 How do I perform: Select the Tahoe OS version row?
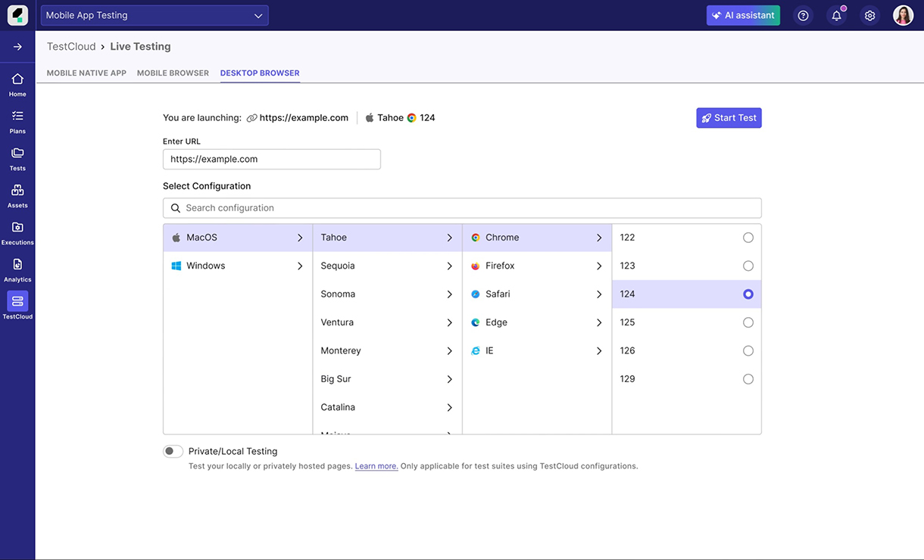tap(387, 238)
